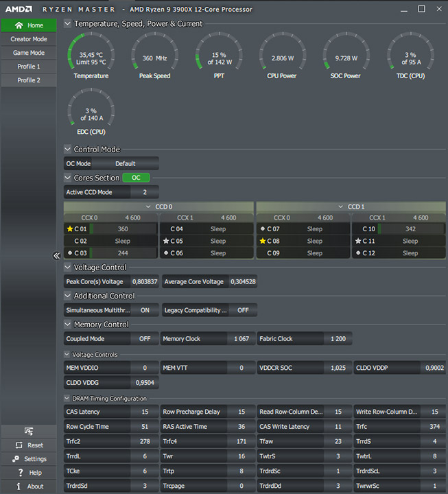Toggle the green OC cores section badge
This screenshot has height=494, width=448.
tap(136, 178)
